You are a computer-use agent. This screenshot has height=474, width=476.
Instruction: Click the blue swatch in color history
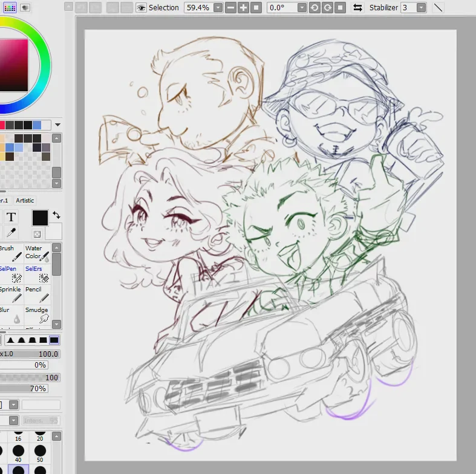click(x=37, y=125)
